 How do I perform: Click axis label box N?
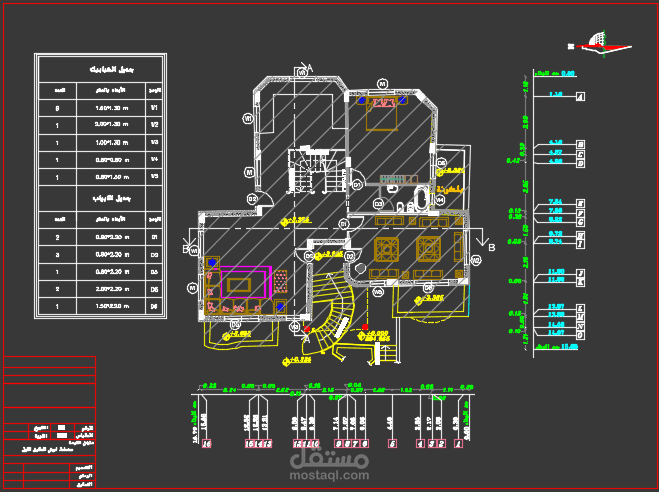pyautogui.click(x=580, y=326)
